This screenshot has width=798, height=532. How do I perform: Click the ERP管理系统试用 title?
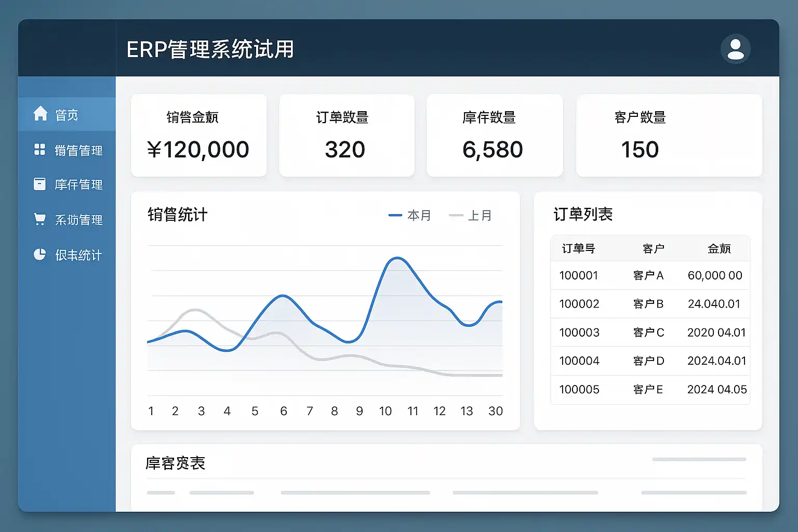point(210,50)
